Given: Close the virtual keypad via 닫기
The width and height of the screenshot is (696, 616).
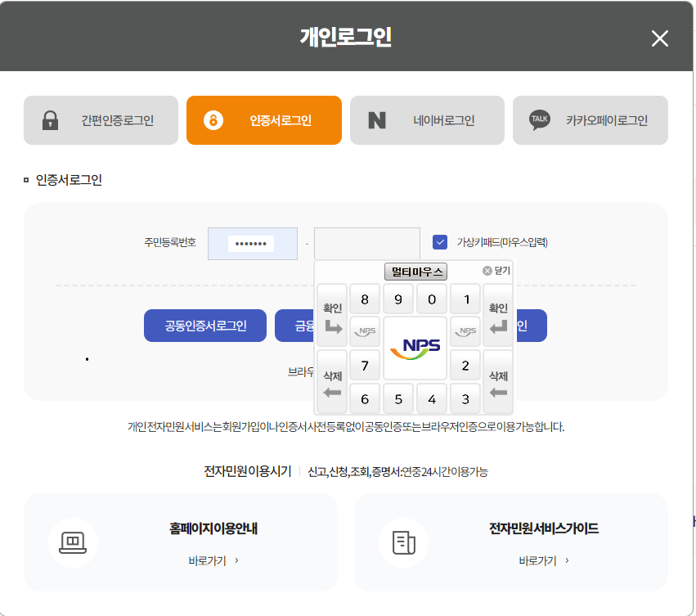Looking at the screenshot, I should click(499, 271).
